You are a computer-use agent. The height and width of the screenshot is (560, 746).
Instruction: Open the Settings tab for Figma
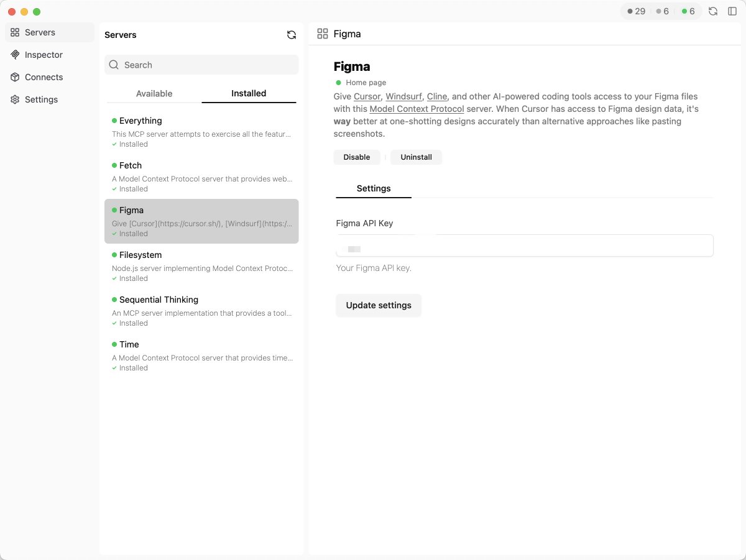[x=373, y=188]
